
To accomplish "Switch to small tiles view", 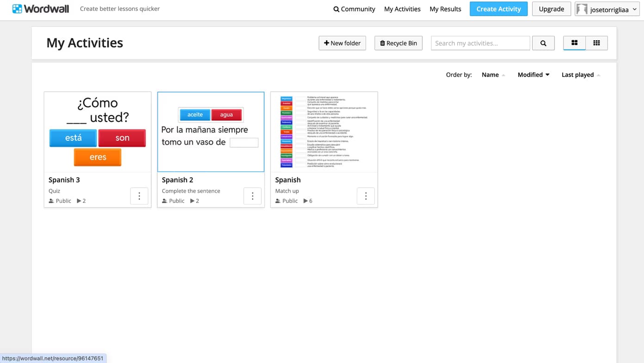I will (597, 43).
